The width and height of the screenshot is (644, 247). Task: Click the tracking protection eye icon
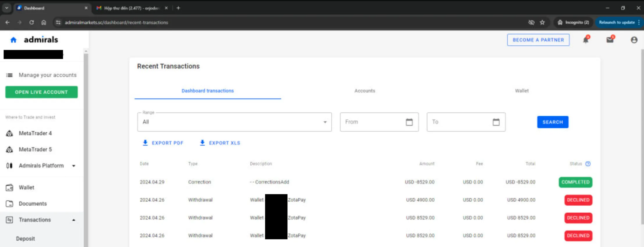pos(531,22)
